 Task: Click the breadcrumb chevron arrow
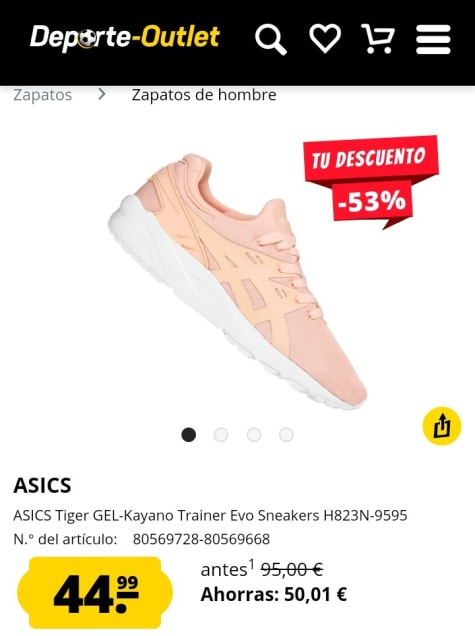102,95
